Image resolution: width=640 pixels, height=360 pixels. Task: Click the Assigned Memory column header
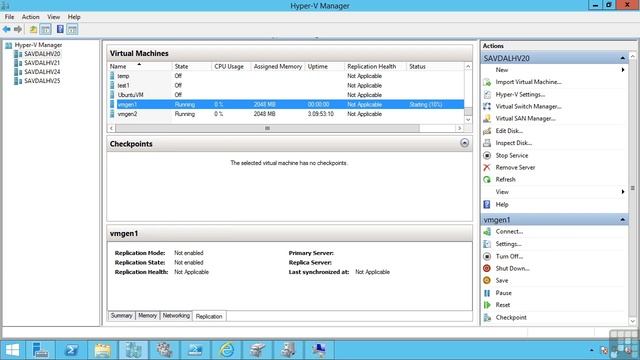278,67
